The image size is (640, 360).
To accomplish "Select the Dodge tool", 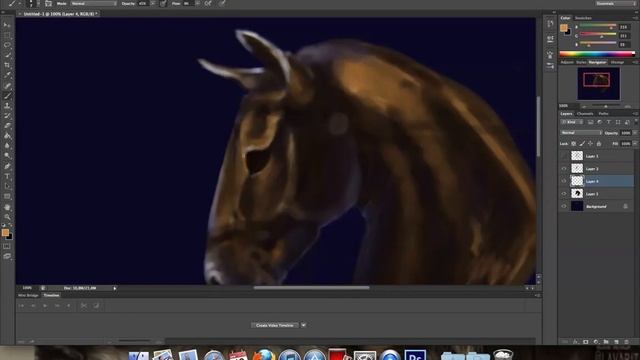I will 7,156.
